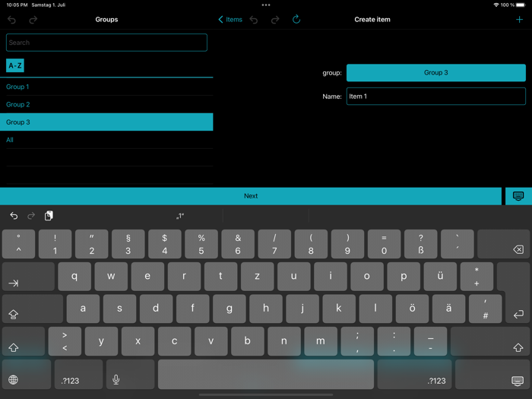Tap the semicolon comma key
This screenshot has width=532, height=399.
coord(357,341)
